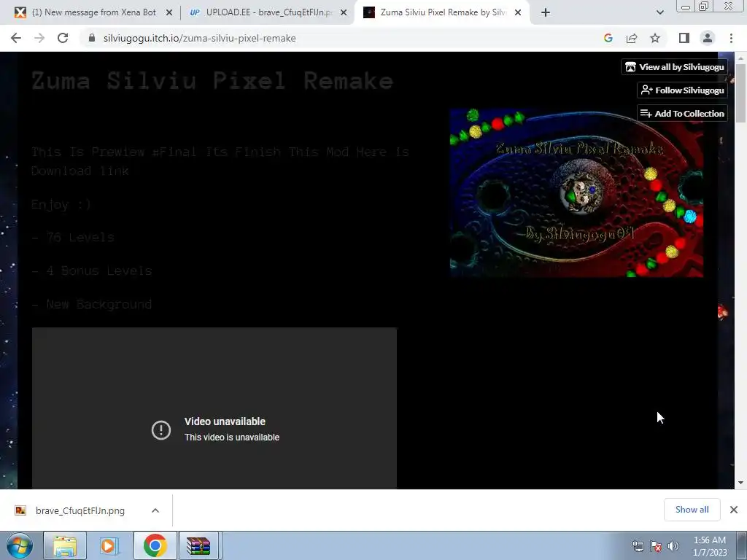Select the Zuma Silviu Pixel Remake tab
Viewport: 747px width, 560px height.
click(443, 13)
